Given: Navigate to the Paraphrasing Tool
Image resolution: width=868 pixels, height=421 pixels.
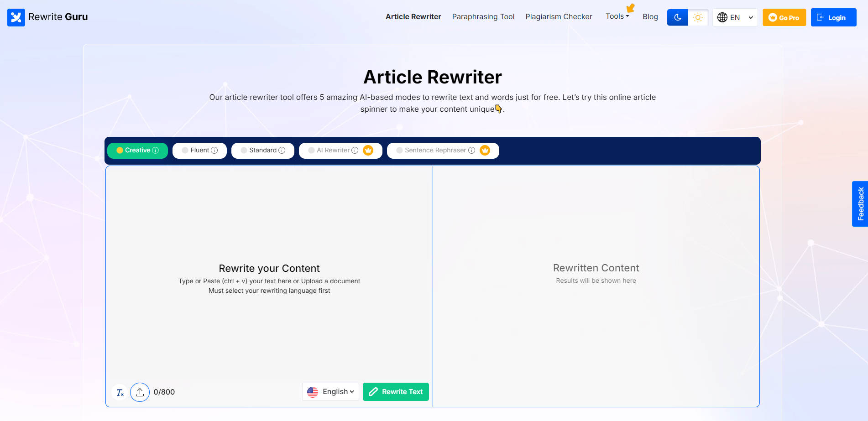Looking at the screenshot, I should pyautogui.click(x=483, y=16).
